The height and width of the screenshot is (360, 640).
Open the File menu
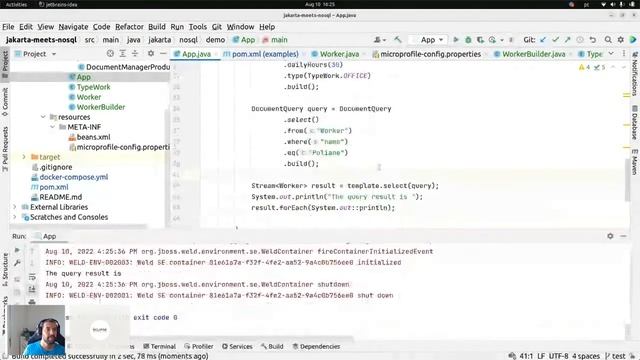[x=8, y=27]
